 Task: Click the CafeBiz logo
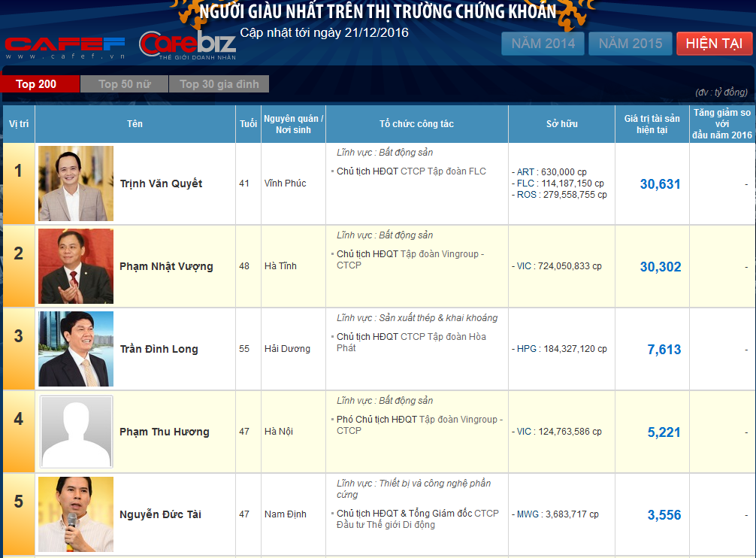tap(188, 45)
